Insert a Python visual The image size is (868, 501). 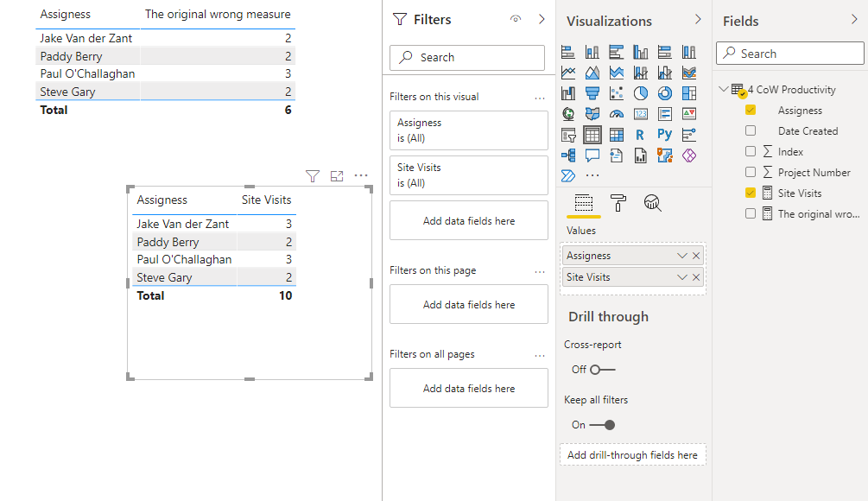[665, 135]
